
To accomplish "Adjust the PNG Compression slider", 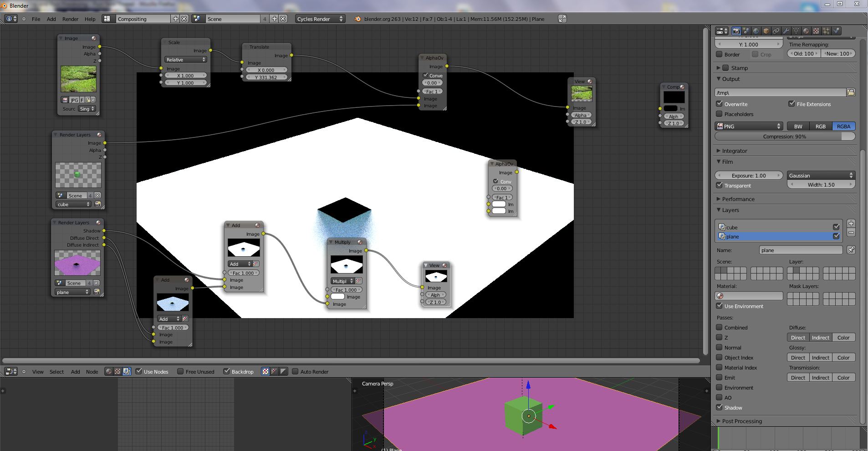I will pyautogui.click(x=785, y=136).
